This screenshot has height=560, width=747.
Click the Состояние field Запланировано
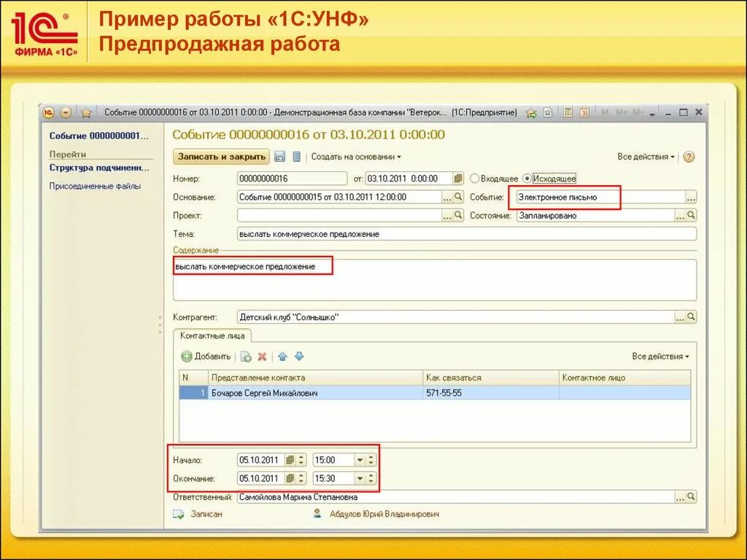(x=595, y=216)
